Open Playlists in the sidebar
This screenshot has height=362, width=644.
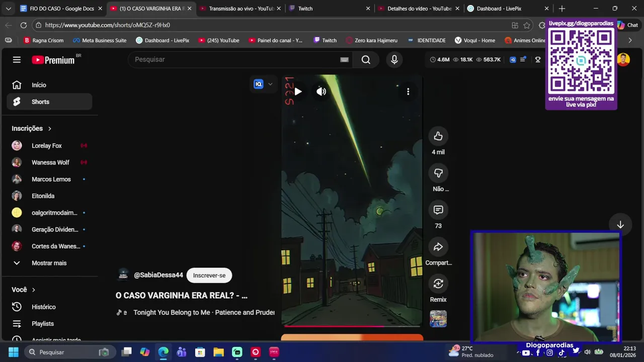(x=49, y=324)
